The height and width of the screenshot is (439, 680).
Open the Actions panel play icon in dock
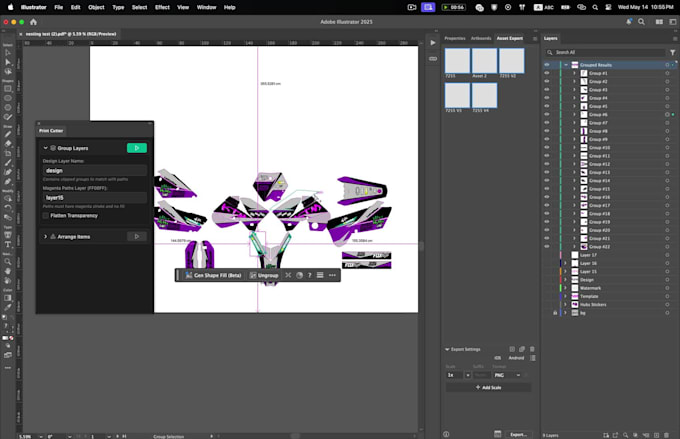click(433, 43)
